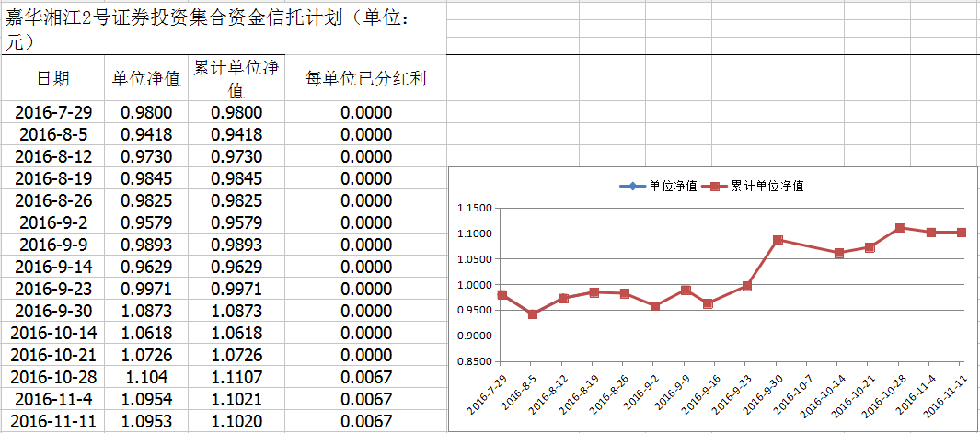This screenshot has width=980, height=433.
Task: Click the 0.0067 dividend in 2016-11-11 row
Action: [365, 421]
